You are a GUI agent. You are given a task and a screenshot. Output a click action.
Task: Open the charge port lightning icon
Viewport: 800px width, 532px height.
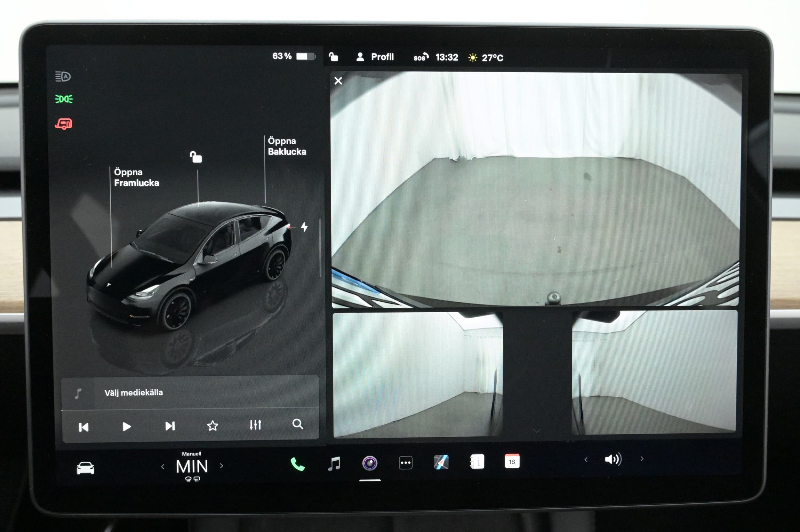[304, 226]
